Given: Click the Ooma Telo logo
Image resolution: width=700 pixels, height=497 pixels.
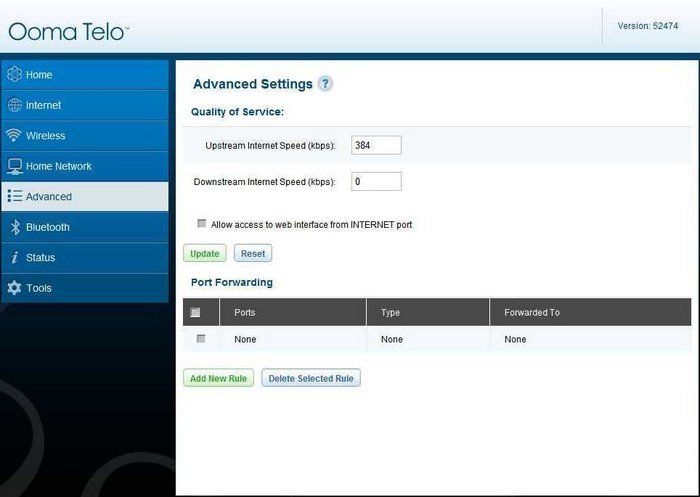Looking at the screenshot, I should pos(68,32).
